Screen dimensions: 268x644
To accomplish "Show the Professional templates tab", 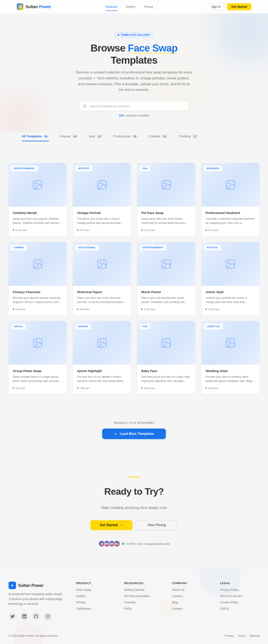I will 125,136.
